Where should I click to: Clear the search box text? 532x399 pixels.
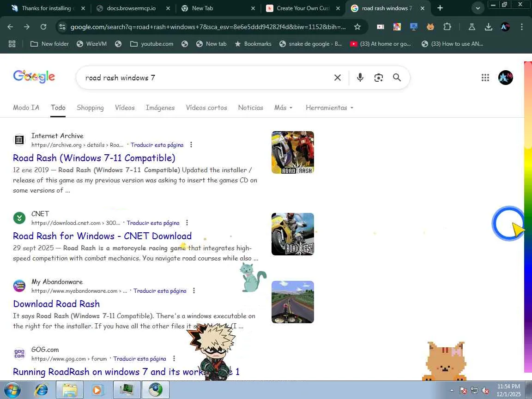tap(337, 78)
